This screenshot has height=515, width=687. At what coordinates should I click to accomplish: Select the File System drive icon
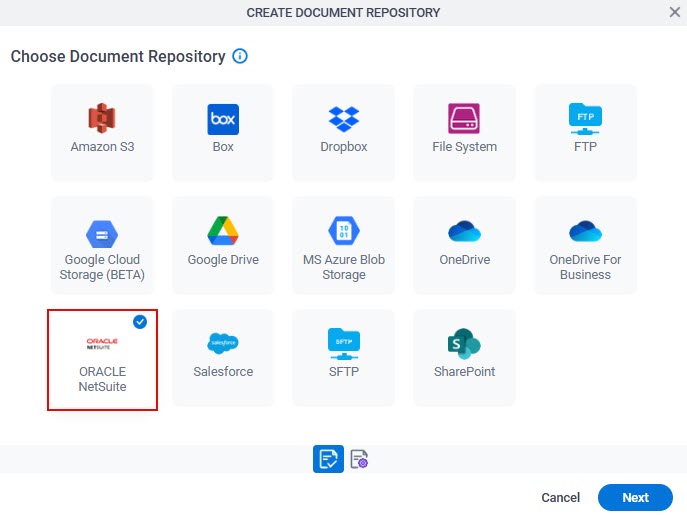coord(464,118)
